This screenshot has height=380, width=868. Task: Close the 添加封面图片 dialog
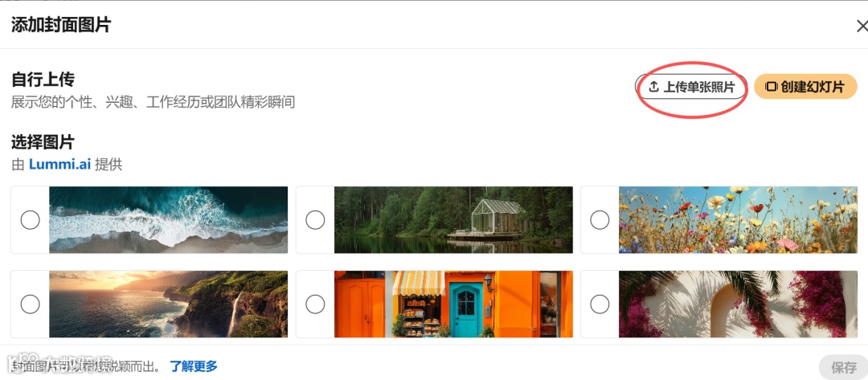tap(862, 26)
